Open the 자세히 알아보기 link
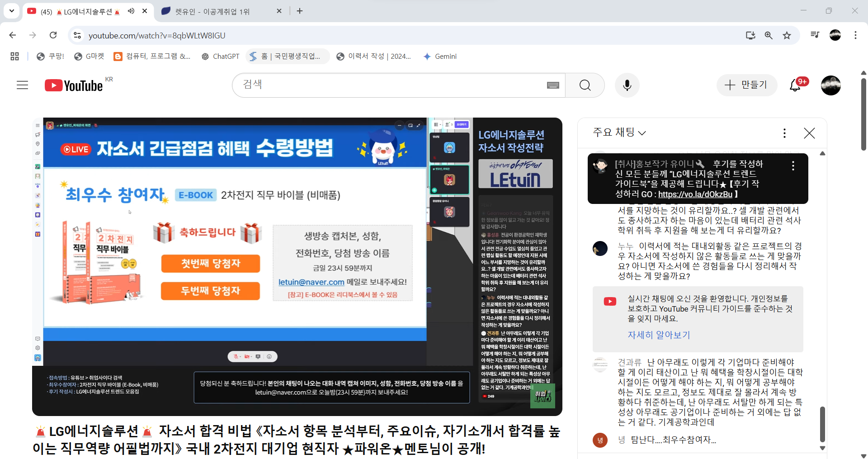Viewport: 868px width, 459px height. [x=659, y=335]
